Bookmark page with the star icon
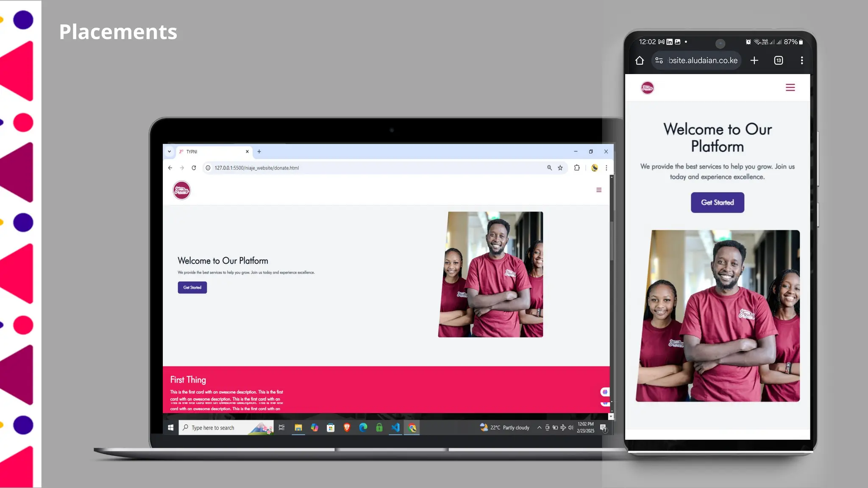This screenshot has width=868, height=488. pos(560,168)
